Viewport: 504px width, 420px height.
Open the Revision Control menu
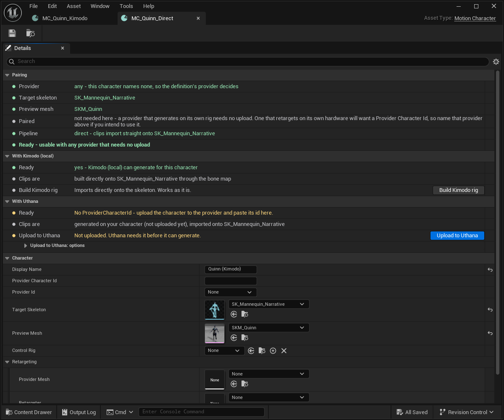pos(467,412)
